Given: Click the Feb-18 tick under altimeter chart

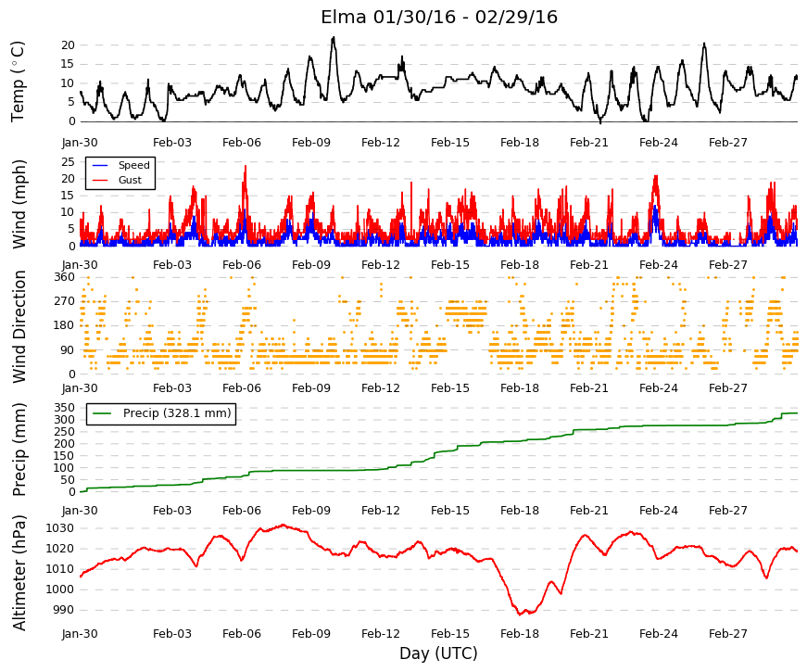Looking at the screenshot, I should (519, 634).
